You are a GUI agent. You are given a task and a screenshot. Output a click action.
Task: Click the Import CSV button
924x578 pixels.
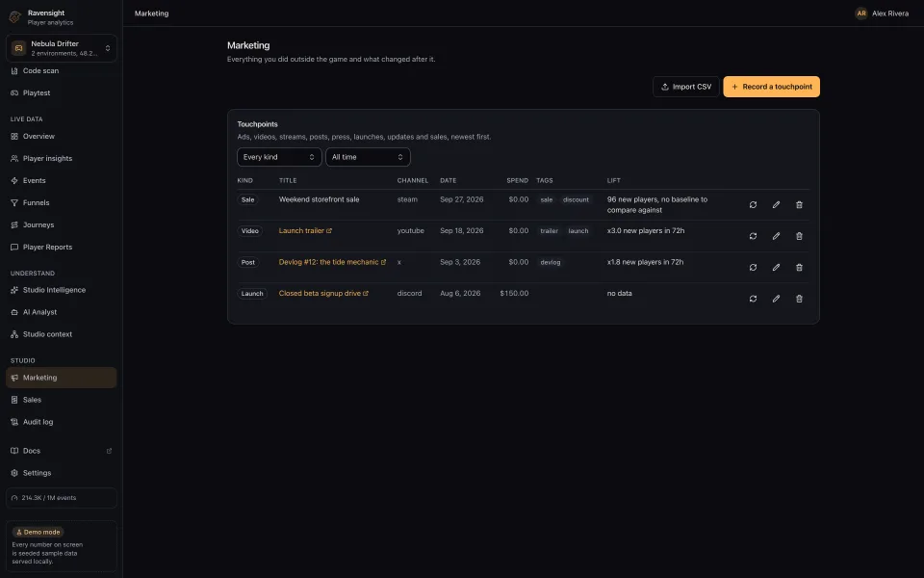click(x=686, y=87)
